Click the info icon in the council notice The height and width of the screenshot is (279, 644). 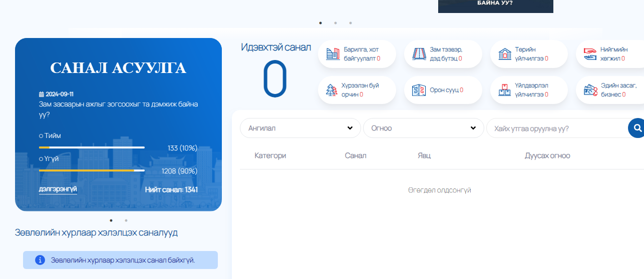pyautogui.click(x=40, y=260)
